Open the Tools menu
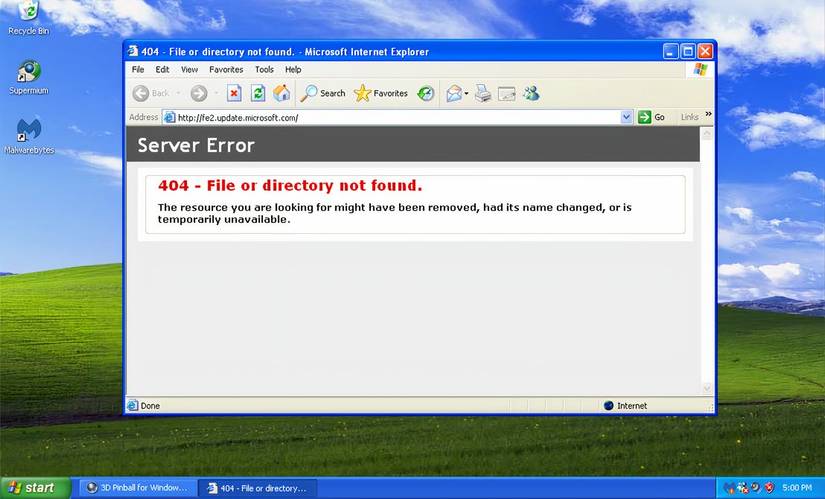 click(264, 69)
